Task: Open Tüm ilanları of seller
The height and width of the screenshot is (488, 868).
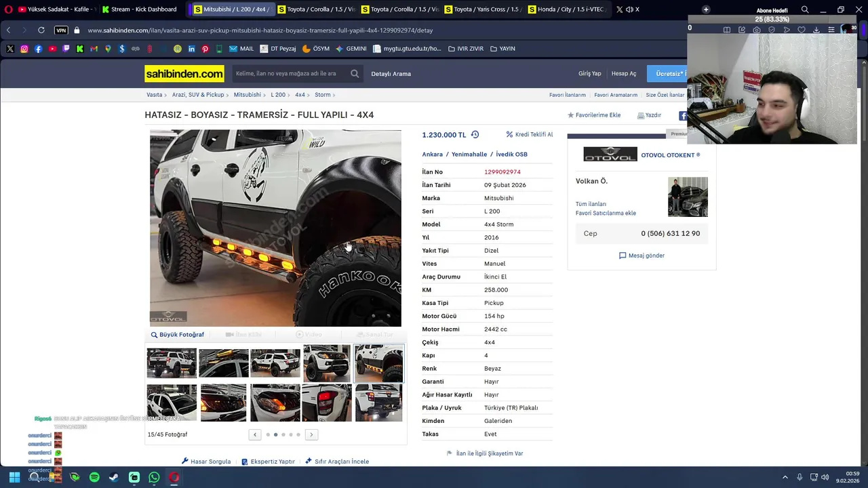Action: 591,204
